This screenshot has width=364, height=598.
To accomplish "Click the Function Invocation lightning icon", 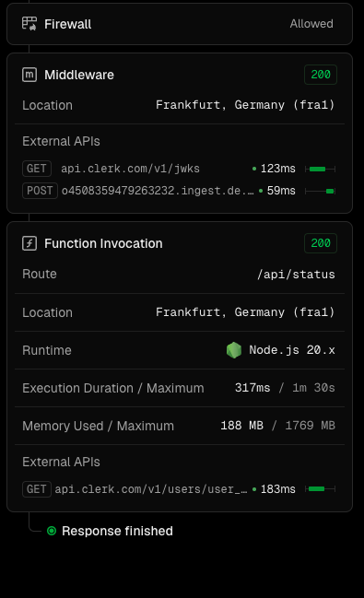I will [29, 243].
